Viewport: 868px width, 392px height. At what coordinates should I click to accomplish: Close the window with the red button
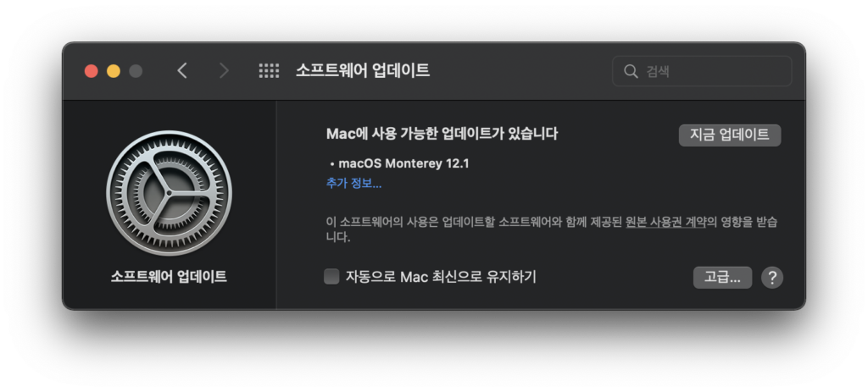coord(92,71)
